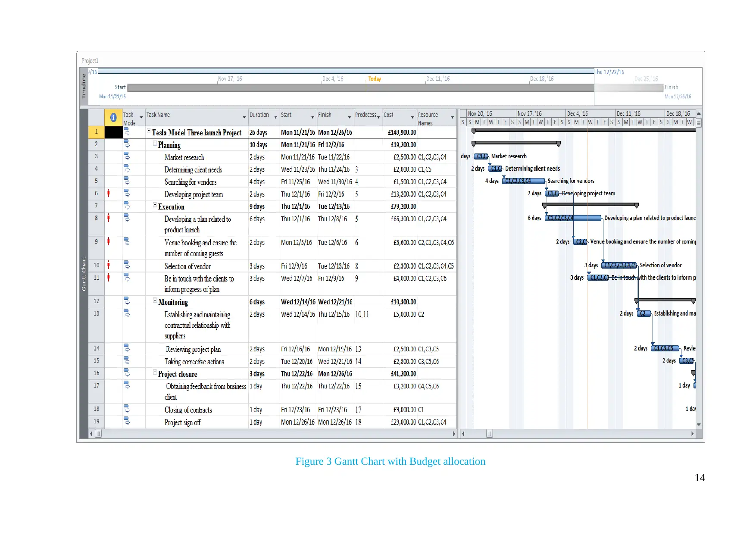Click the Searching for vendors Gantt bar
The height and width of the screenshot is (535, 756).
click(x=524, y=181)
